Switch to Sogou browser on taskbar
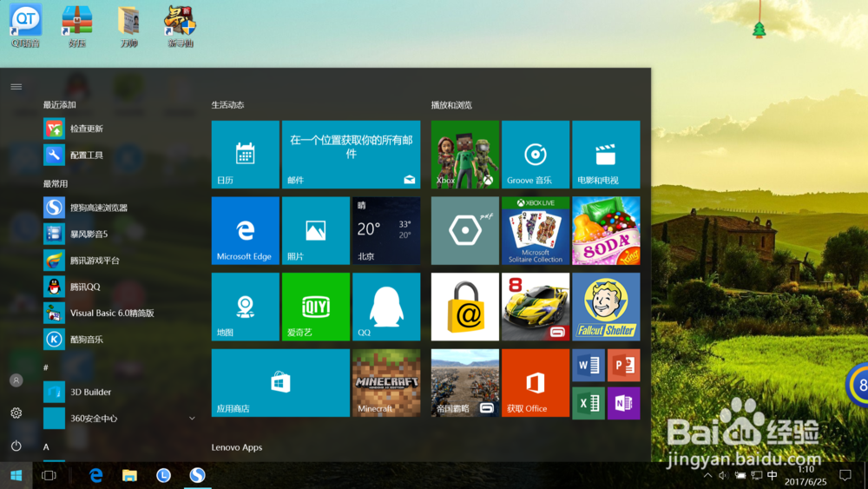The height and width of the screenshot is (489, 868). click(x=198, y=475)
